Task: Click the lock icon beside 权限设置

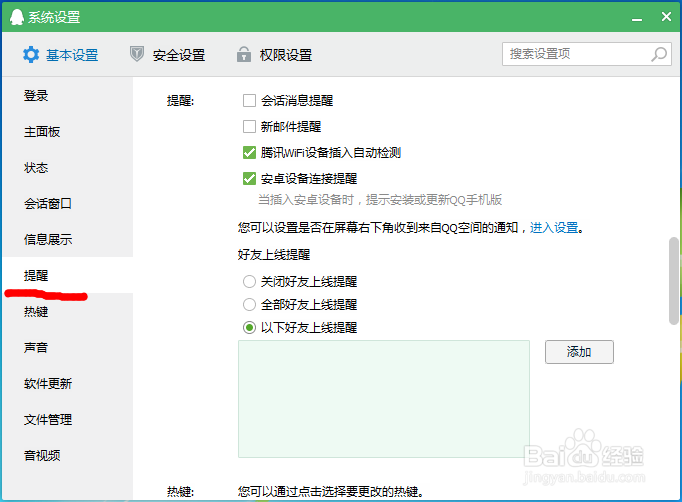Action: [244, 54]
